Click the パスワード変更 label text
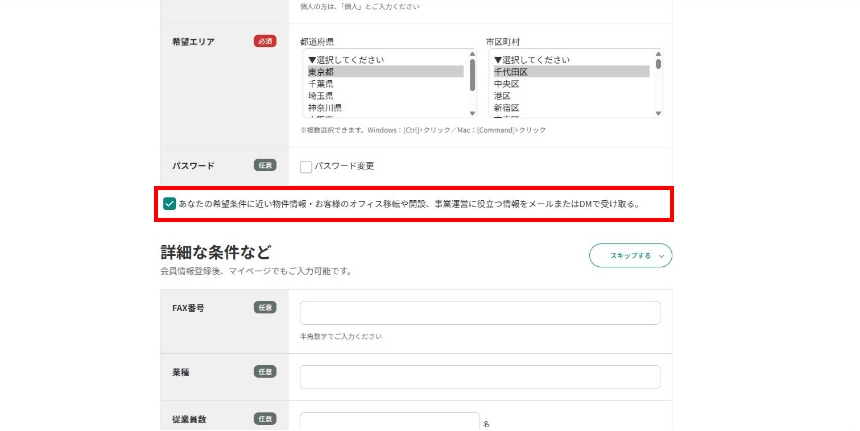The height and width of the screenshot is (431, 860). pos(344,166)
